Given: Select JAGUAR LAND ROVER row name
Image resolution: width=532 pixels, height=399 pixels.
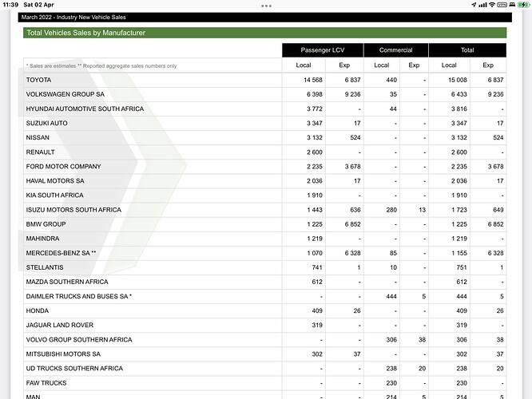Looking at the screenshot, I should tap(60, 325).
